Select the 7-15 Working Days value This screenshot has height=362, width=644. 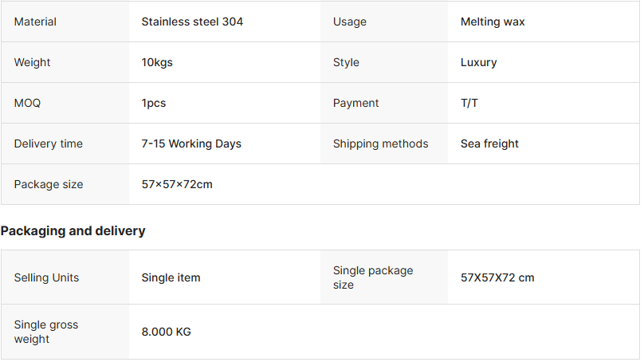pos(191,144)
